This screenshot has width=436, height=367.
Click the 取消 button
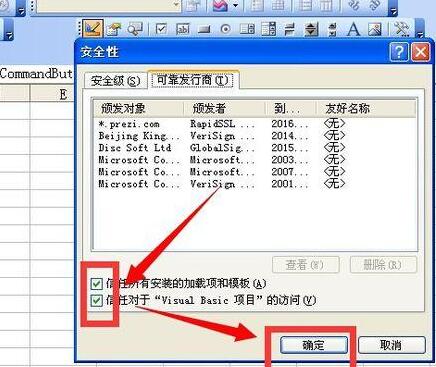coord(391,345)
